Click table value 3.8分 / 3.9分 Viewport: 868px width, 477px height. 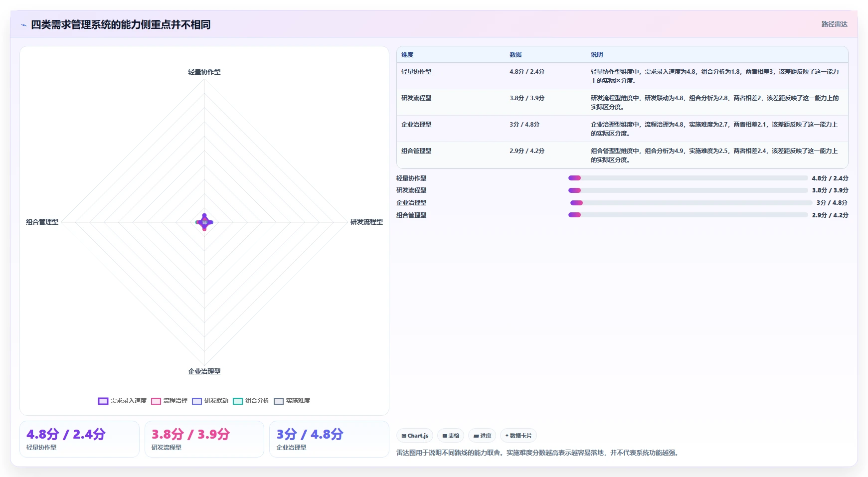point(527,98)
